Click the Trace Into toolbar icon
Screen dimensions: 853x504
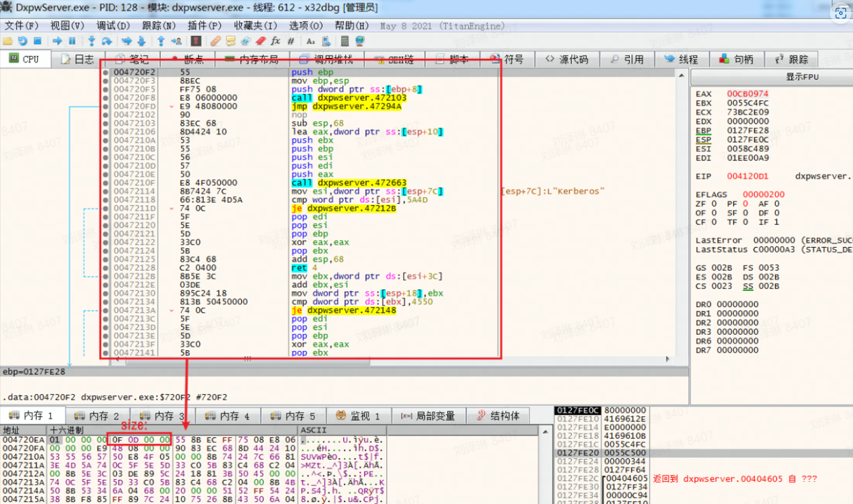pyautogui.click(x=127, y=41)
